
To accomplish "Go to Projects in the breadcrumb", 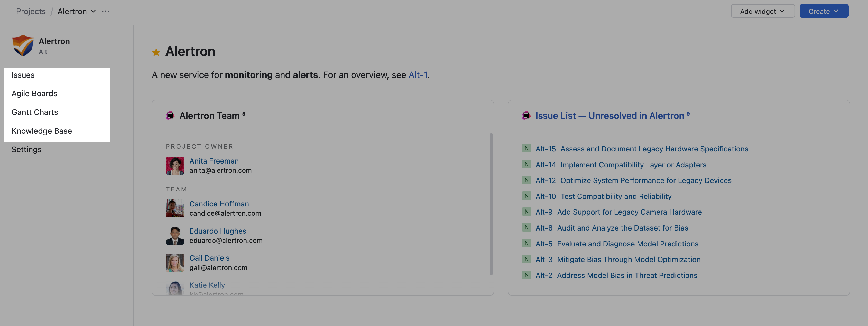I will pos(31,11).
